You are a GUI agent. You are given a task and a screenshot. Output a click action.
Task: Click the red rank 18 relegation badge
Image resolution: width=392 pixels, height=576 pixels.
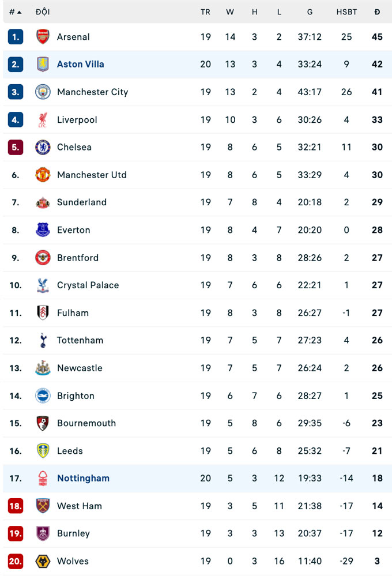[x=16, y=506]
